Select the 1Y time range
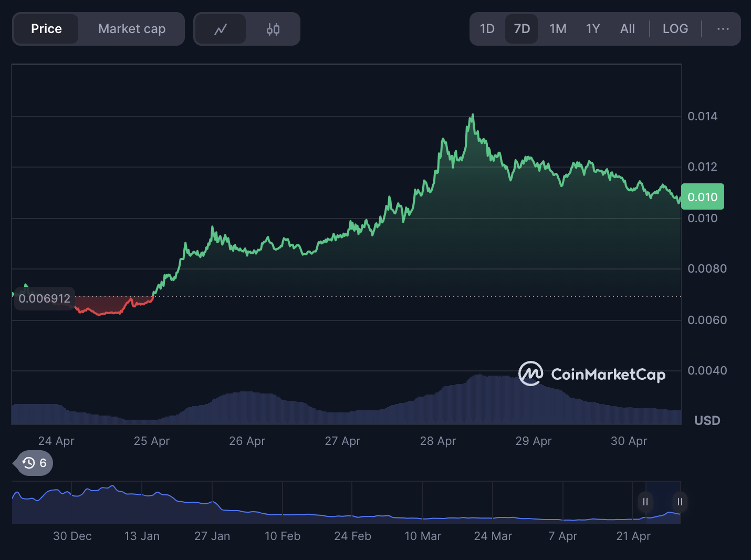The height and width of the screenshot is (560, 751). (593, 29)
